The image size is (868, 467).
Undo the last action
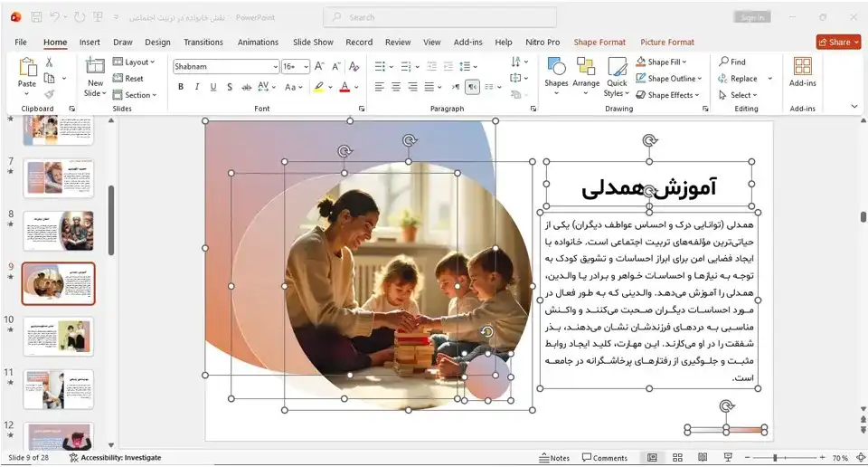(x=54, y=17)
